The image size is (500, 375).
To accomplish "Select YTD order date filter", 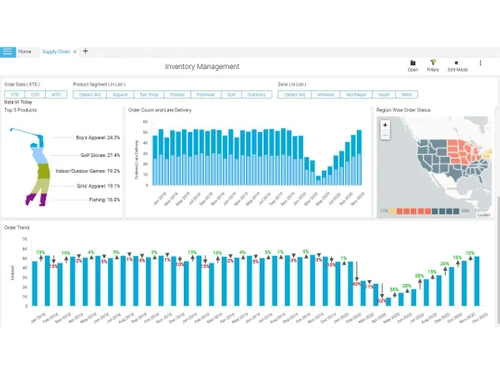I will click(x=15, y=95).
